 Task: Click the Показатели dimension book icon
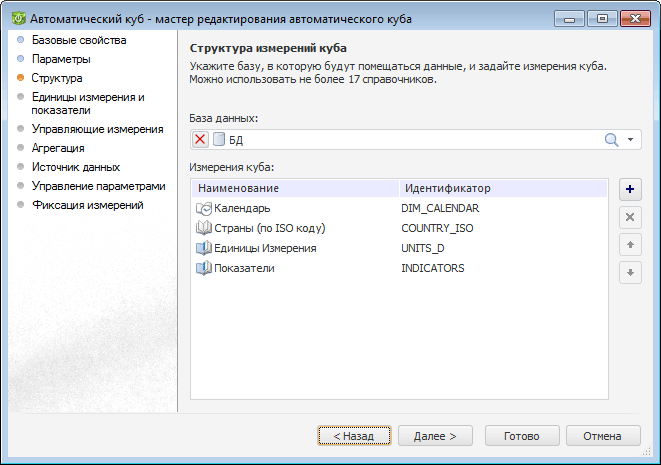click(204, 268)
